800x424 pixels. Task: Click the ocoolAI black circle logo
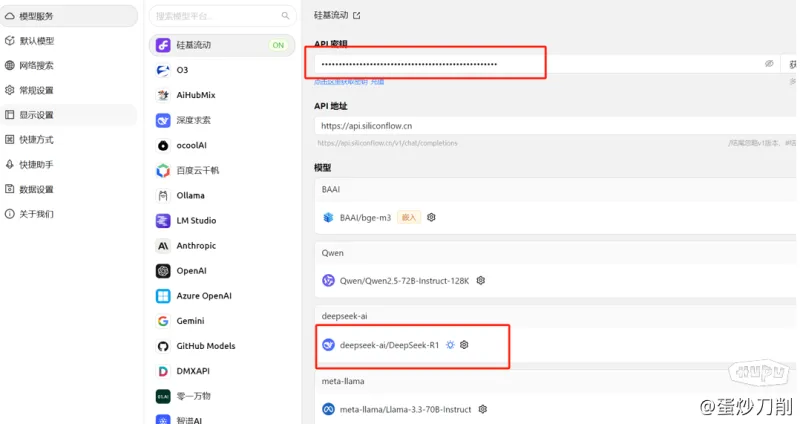[163, 145]
